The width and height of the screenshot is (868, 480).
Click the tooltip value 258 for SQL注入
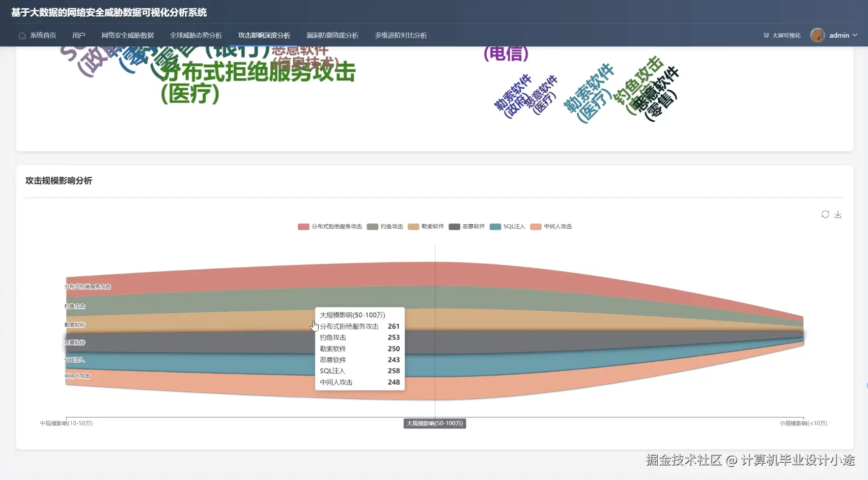coord(394,371)
